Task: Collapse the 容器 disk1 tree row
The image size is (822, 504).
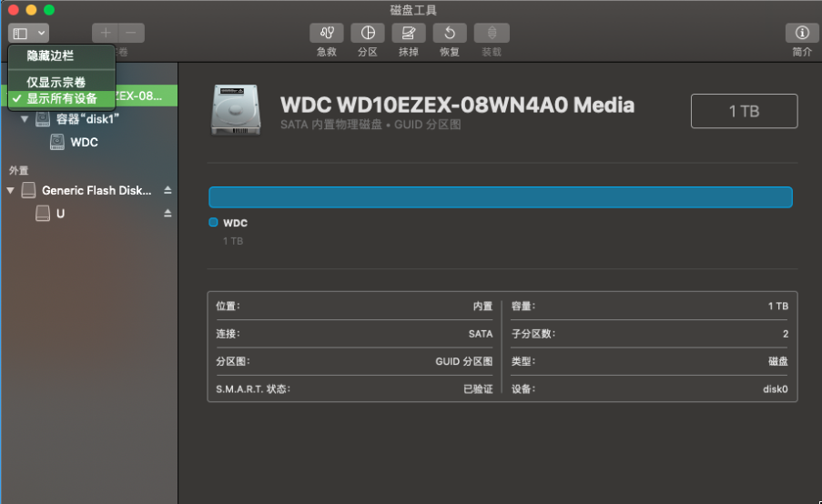Action: (x=24, y=119)
